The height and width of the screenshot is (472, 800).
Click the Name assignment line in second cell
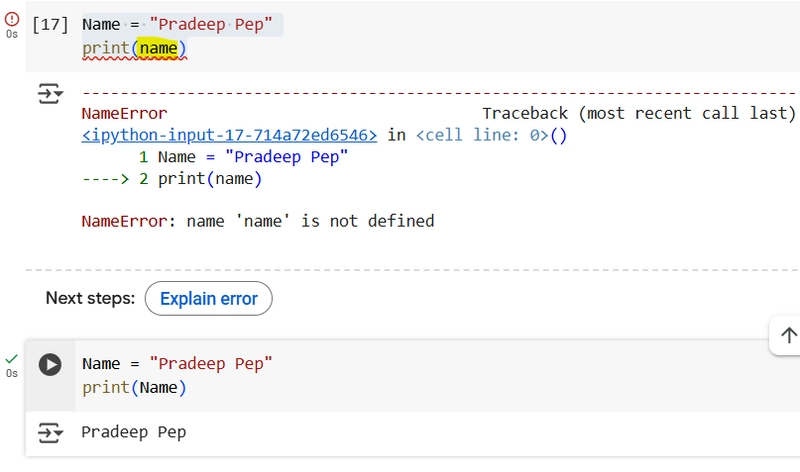(178, 364)
